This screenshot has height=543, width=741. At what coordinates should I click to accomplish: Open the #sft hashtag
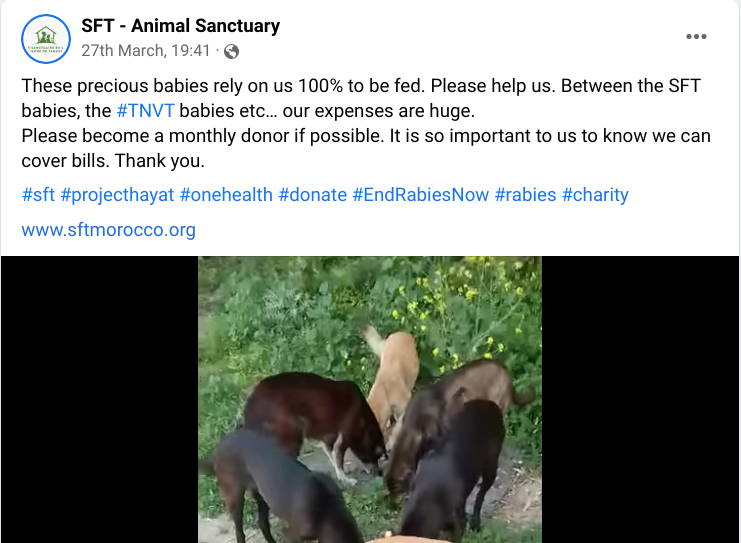pos(38,195)
